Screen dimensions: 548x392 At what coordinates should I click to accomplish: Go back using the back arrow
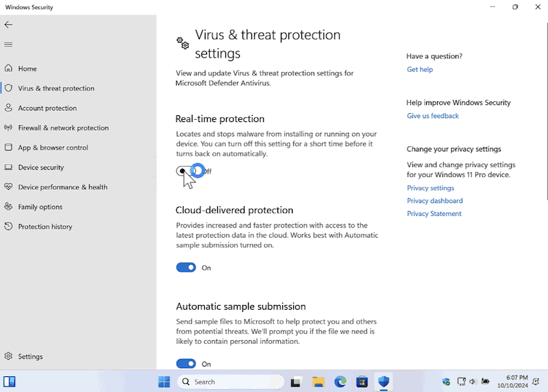click(x=8, y=25)
